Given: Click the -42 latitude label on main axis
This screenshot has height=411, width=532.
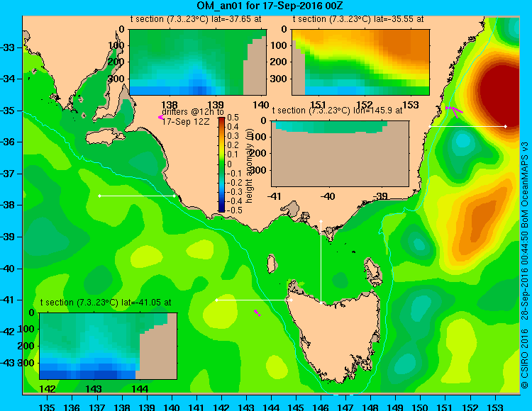Looking at the screenshot, I should (8, 332).
